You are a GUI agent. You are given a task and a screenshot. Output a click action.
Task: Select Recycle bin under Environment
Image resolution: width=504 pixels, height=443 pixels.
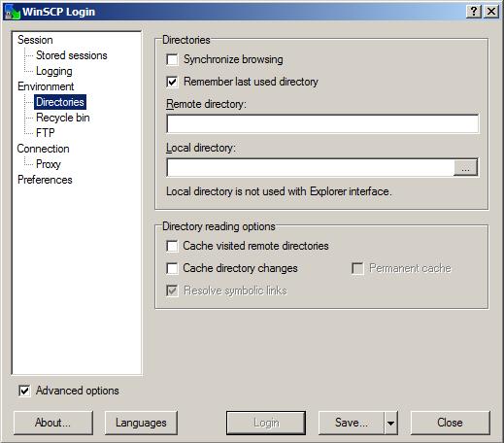pyautogui.click(x=63, y=118)
